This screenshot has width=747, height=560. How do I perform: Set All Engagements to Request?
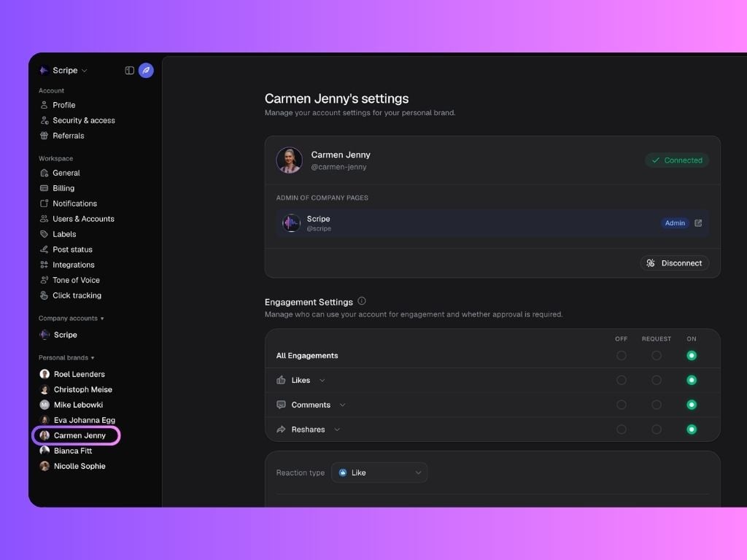click(657, 356)
